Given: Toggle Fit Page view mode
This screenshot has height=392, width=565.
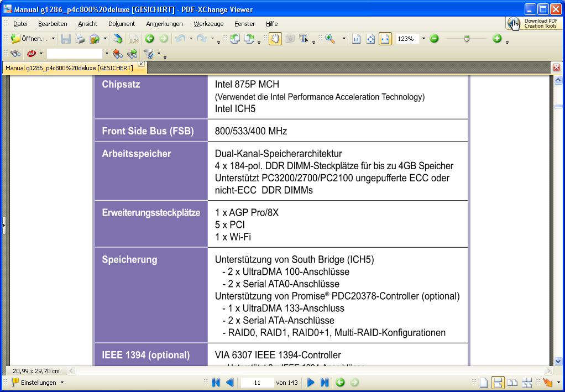Looking at the screenshot, I should coord(370,39).
